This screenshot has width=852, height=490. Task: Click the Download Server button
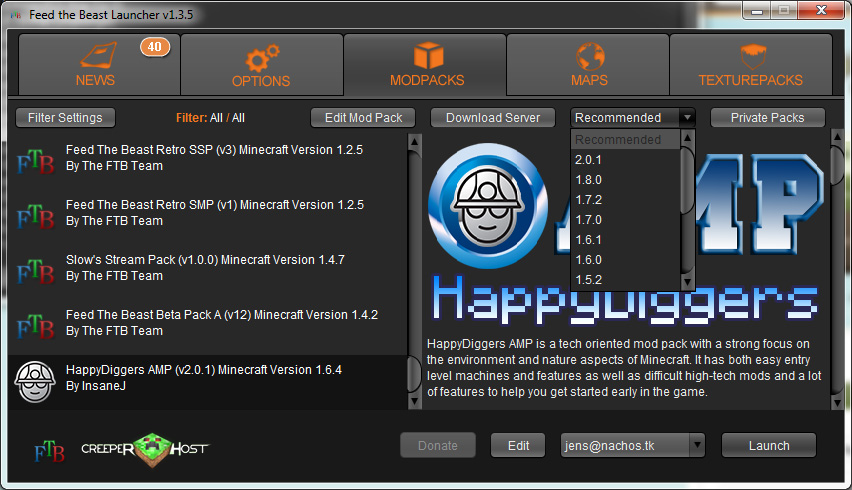coord(493,118)
